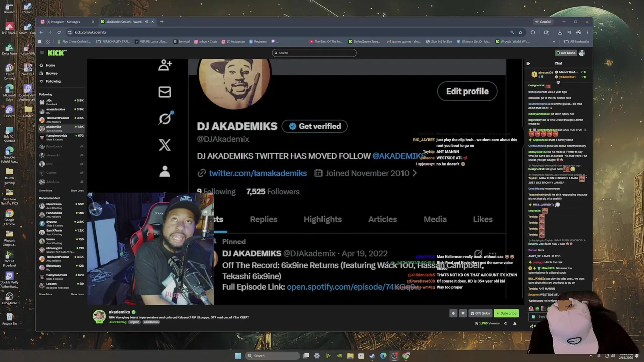
Task: Select the offline AdinRoss channel
Action: tap(61, 182)
